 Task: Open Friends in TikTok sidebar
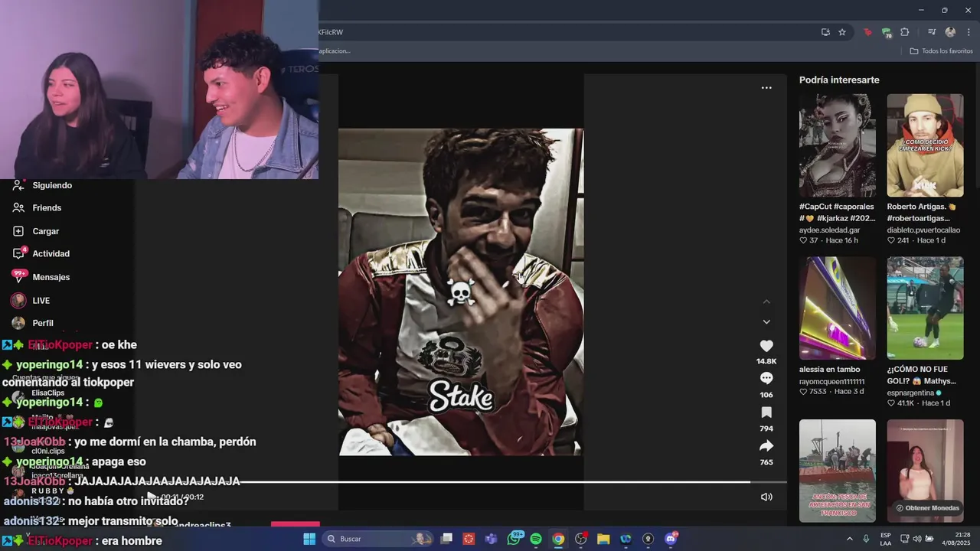(x=47, y=208)
